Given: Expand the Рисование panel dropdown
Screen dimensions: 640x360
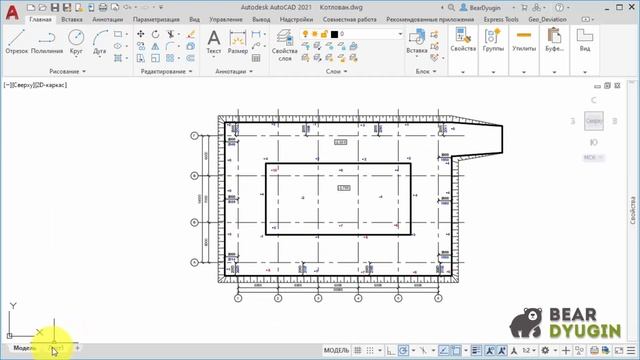Looking at the screenshot, I should 67,71.
